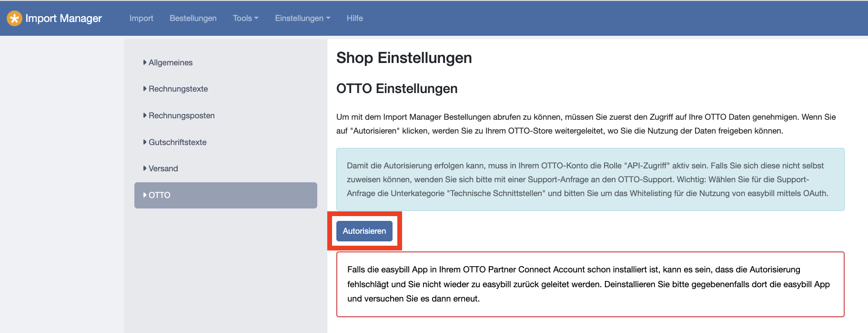
Task: Click the OTTO Einstellungen subheading
Action: (397, 88)
